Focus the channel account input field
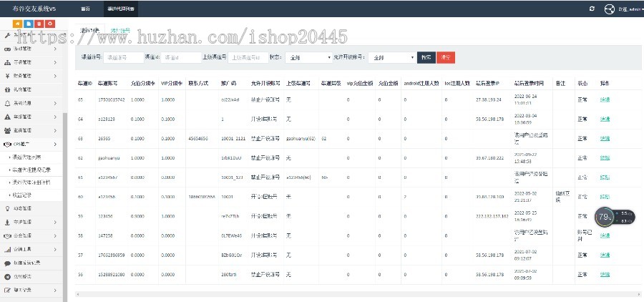 123,57
